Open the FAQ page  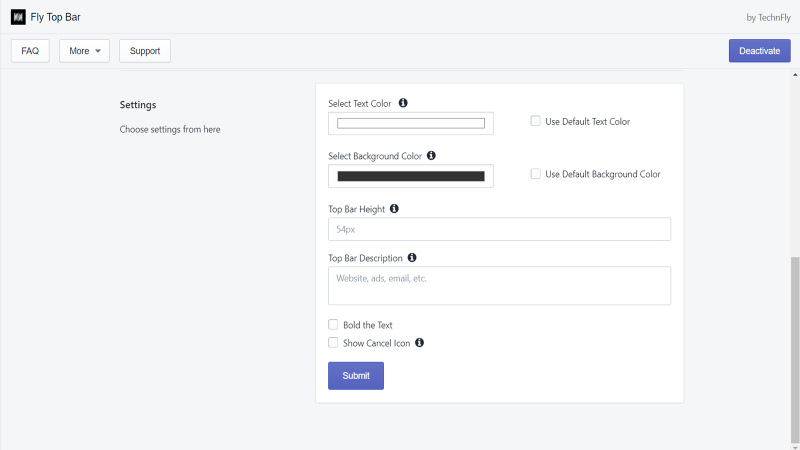pyautogui.click(x=30, y=51)
